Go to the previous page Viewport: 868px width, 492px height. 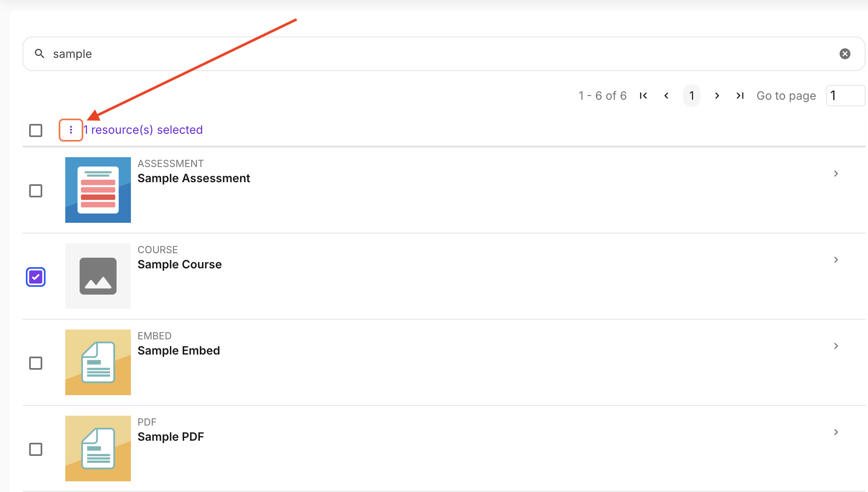coord(666,96)
